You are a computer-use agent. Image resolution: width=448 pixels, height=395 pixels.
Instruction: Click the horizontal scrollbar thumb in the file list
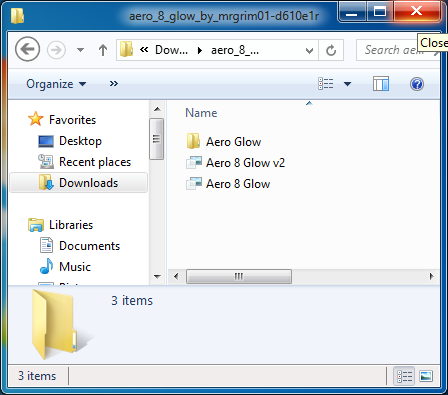click(x=239, y=276)
